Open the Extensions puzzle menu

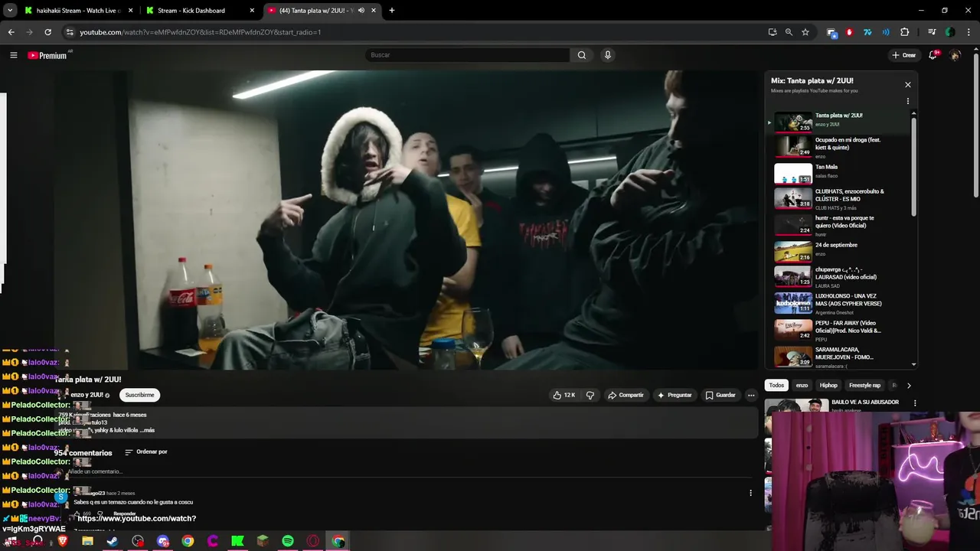[905, 32]
